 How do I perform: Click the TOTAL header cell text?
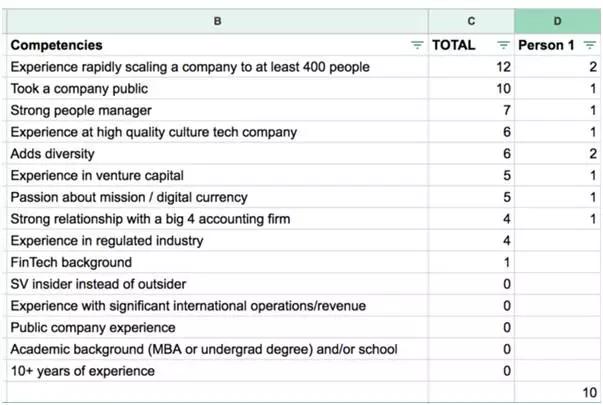454,45
